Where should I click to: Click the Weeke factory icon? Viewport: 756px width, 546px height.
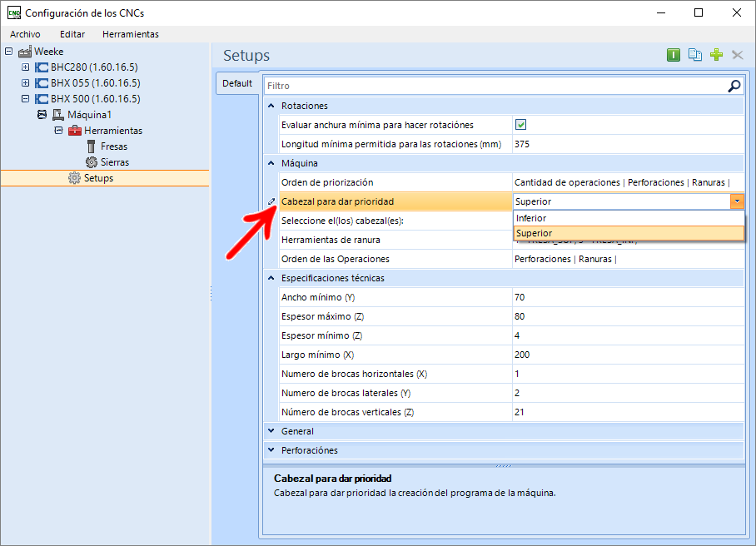pos(25,52)
